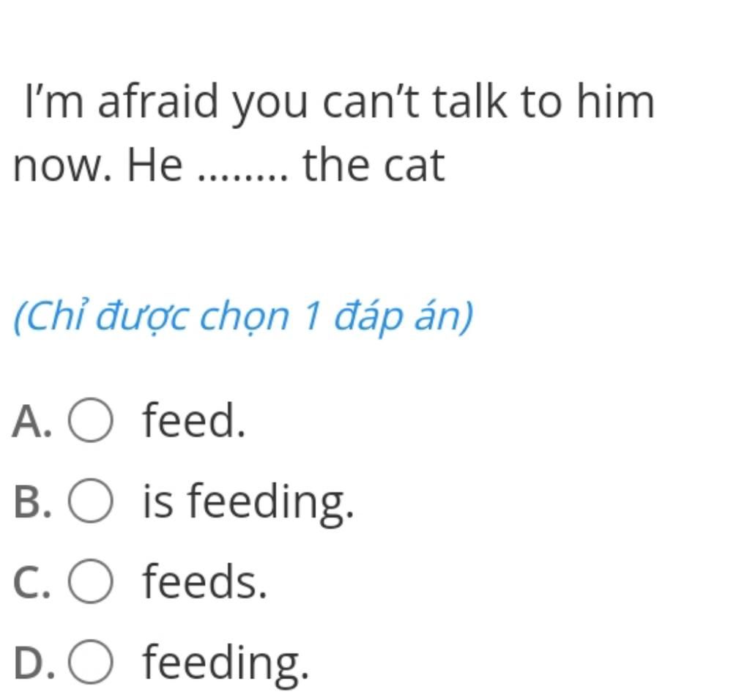Click the dotted blank in the question
Viewport: 750px width, 700px height.
coord(243,179)
